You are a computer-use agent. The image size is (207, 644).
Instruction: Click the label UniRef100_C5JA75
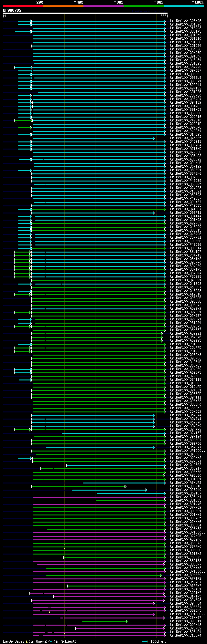[186, 348]
